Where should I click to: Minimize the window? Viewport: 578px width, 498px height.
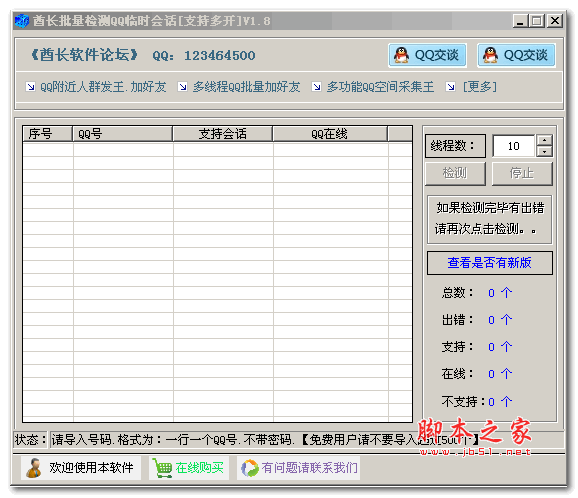click(520, 21)
